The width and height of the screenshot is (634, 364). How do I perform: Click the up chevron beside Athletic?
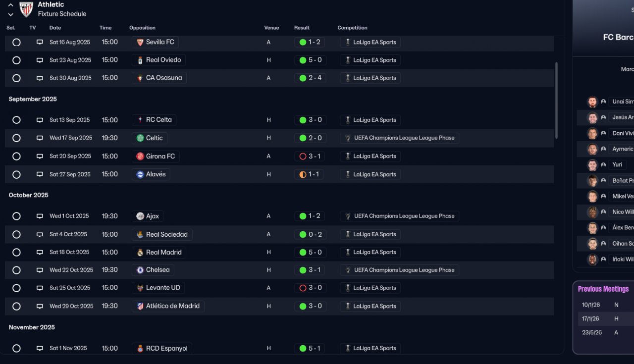tap(11, 5)
